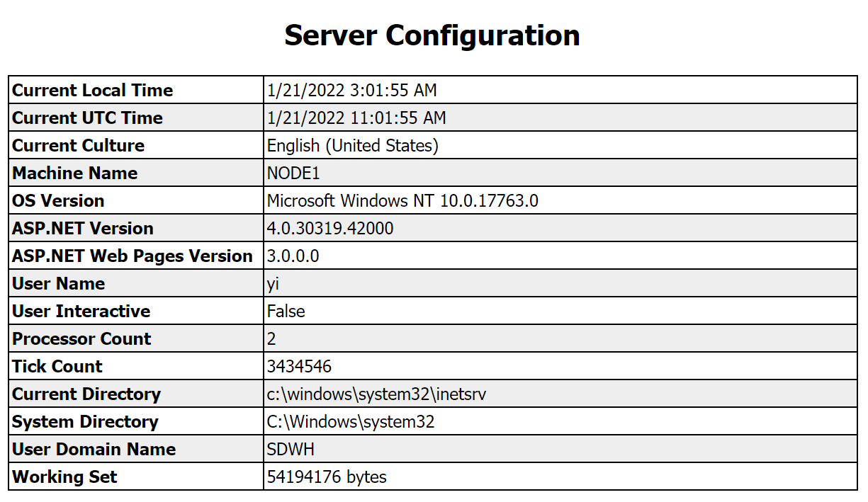Select the Working Set bytes value

[327, 477]
